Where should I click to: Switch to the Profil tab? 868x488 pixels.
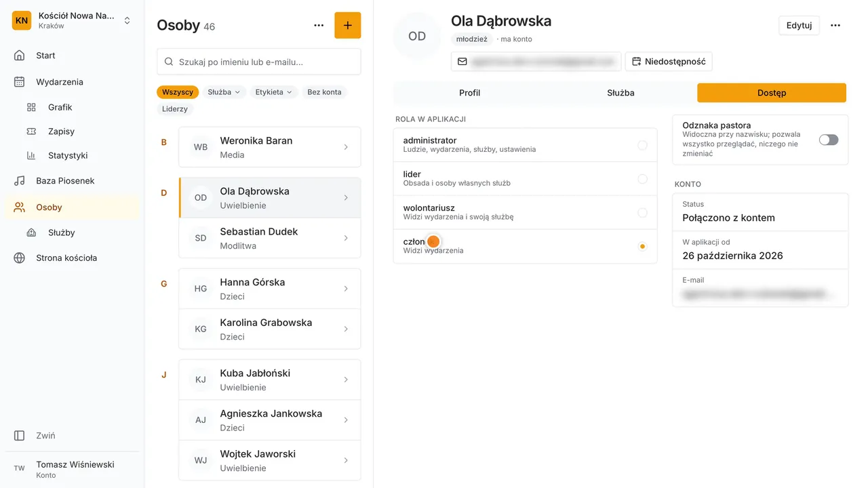[x=469, y=93]
